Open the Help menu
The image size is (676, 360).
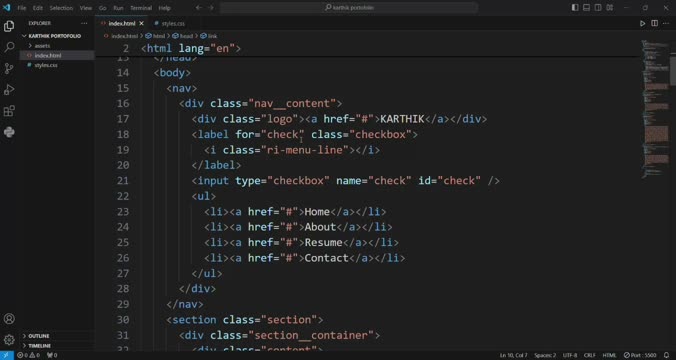coord(164,8)
